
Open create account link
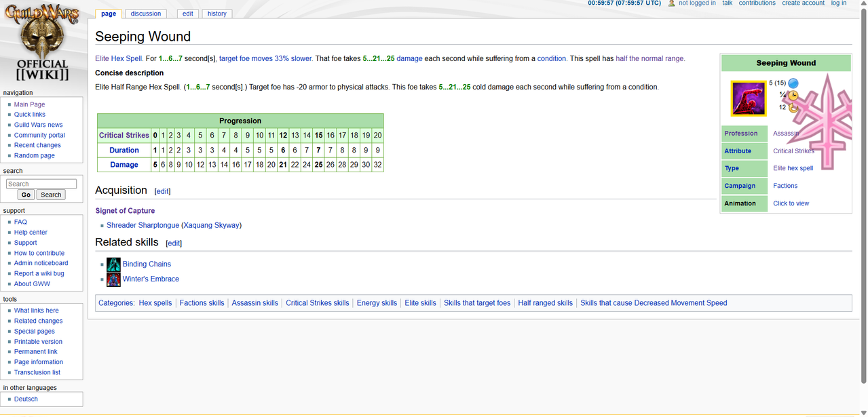pos(803,3)
